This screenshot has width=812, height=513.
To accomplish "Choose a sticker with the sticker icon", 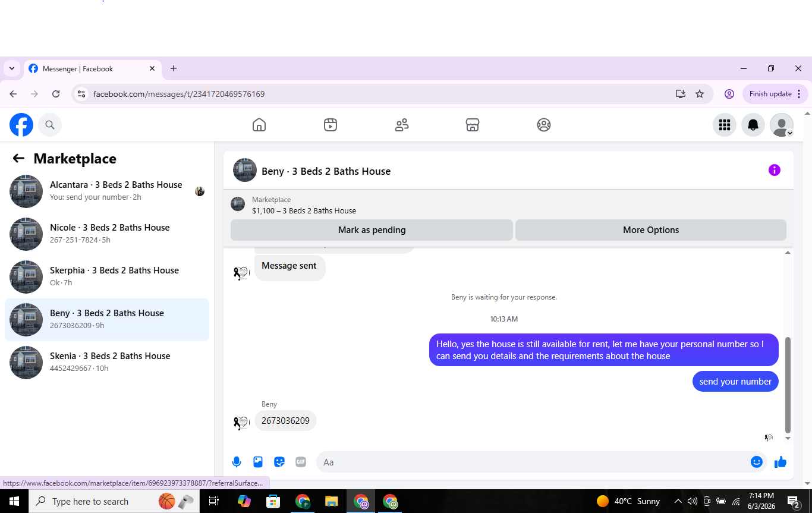I will 279,462.
